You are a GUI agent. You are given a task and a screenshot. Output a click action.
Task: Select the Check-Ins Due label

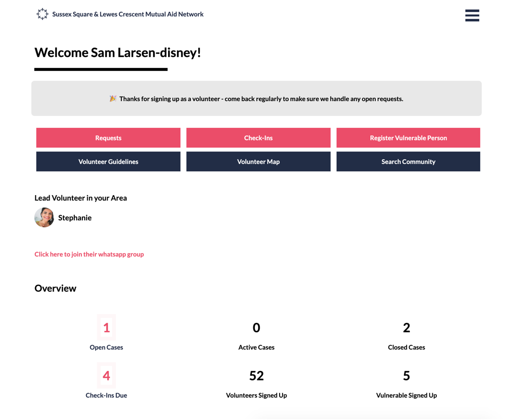point(106,395)
